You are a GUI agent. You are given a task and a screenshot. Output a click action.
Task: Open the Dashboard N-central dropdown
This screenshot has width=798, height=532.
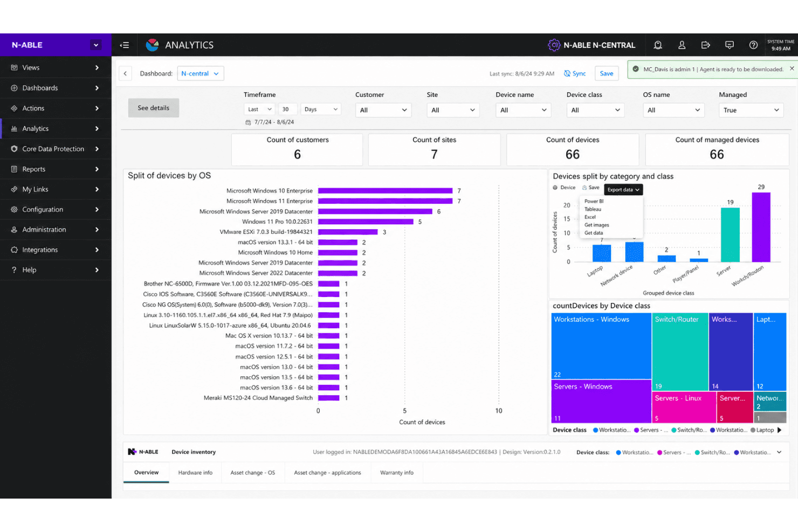point(201,73)
